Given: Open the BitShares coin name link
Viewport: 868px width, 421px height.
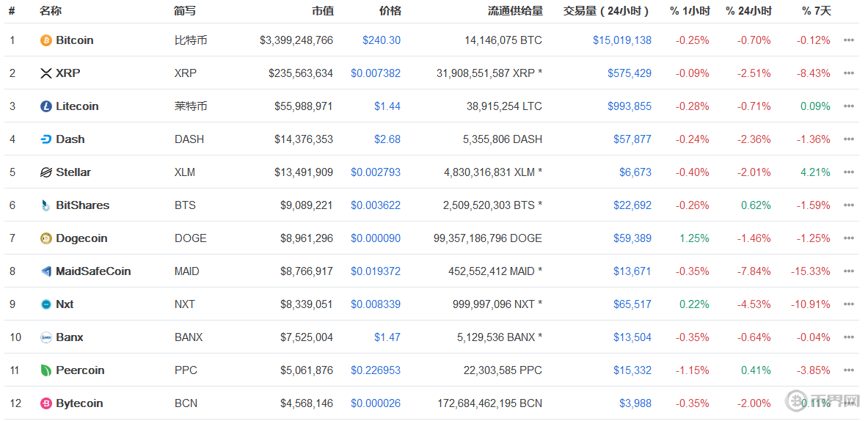Looking at the screenshot, I should point(82,205).
